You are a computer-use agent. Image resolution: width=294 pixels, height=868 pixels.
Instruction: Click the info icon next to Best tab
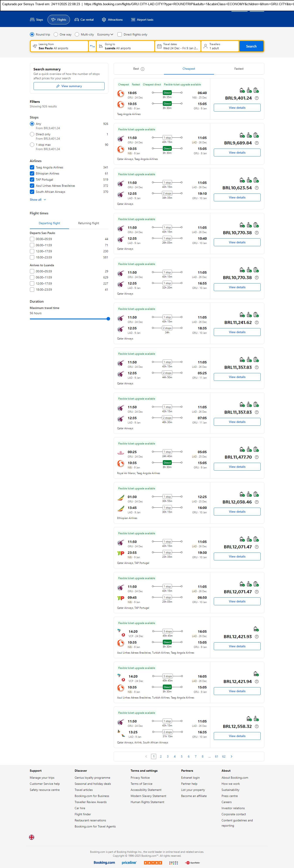pyautogui.click(x=142, y=69)
